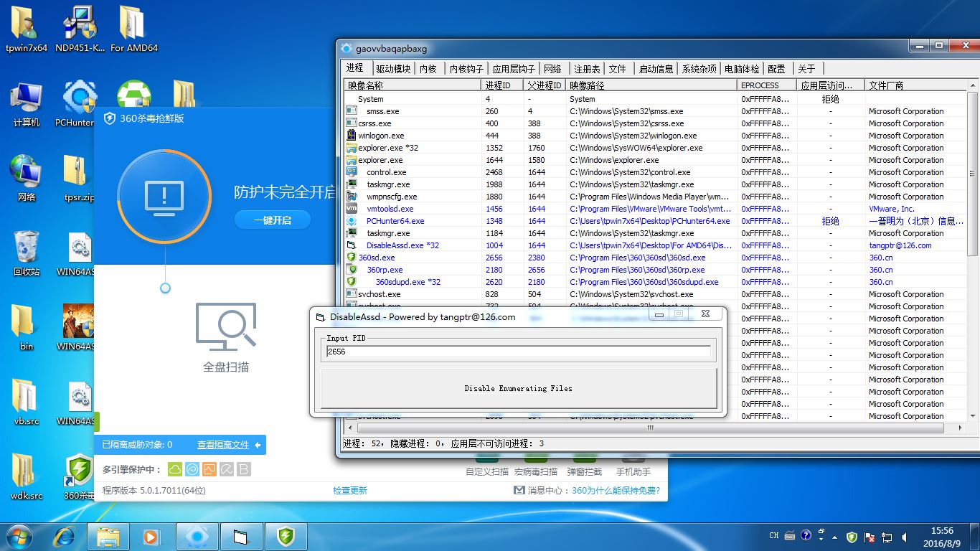
Task: Open the tpwin7x64 folder on desktop
Action: (x=27, y=29)
